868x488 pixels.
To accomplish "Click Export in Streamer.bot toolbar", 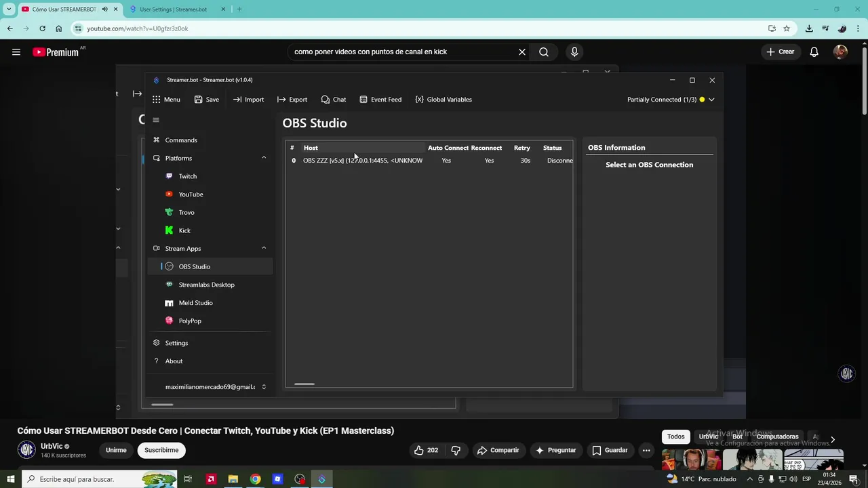I will pyautogui.click(x=292, y=100).
